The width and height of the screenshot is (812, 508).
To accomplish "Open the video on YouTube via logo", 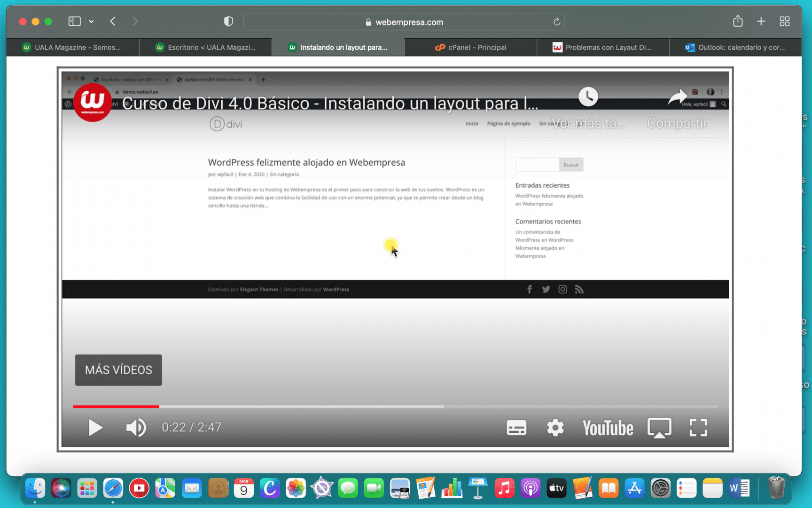I will coord(608,428).
